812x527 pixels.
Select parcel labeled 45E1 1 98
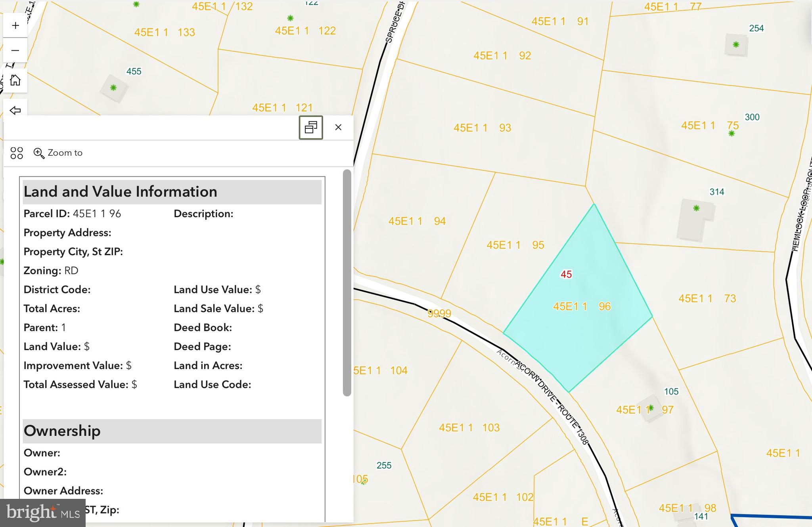pyautogui.click(x=688, y=508)
